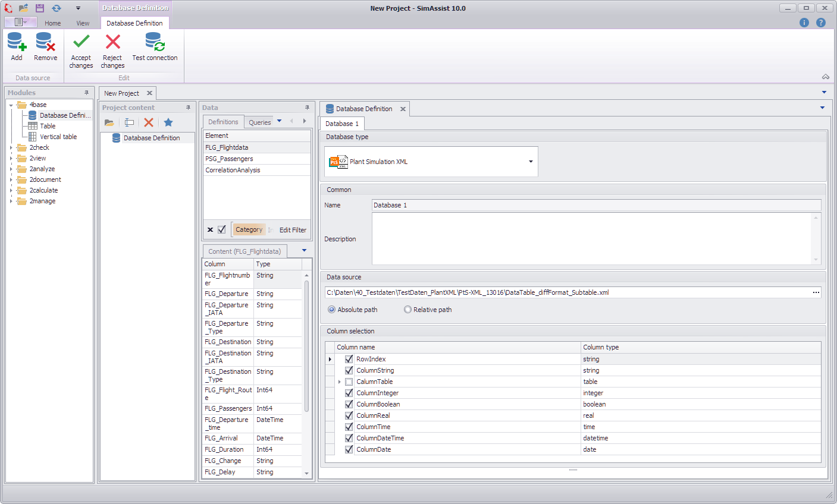Open the Home ribbon tab
The image size is (837, 504).
point(52,23)
